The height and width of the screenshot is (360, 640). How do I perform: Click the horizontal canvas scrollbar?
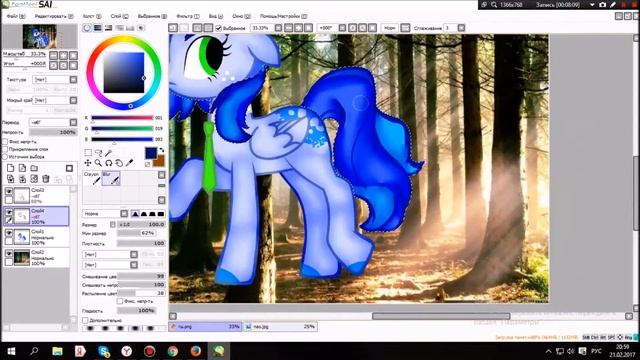pos(441,316)
